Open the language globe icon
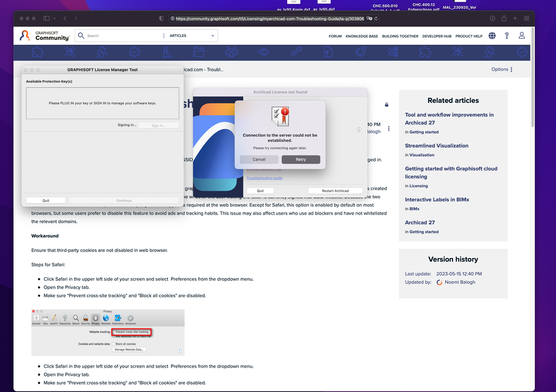 [492, 36]
